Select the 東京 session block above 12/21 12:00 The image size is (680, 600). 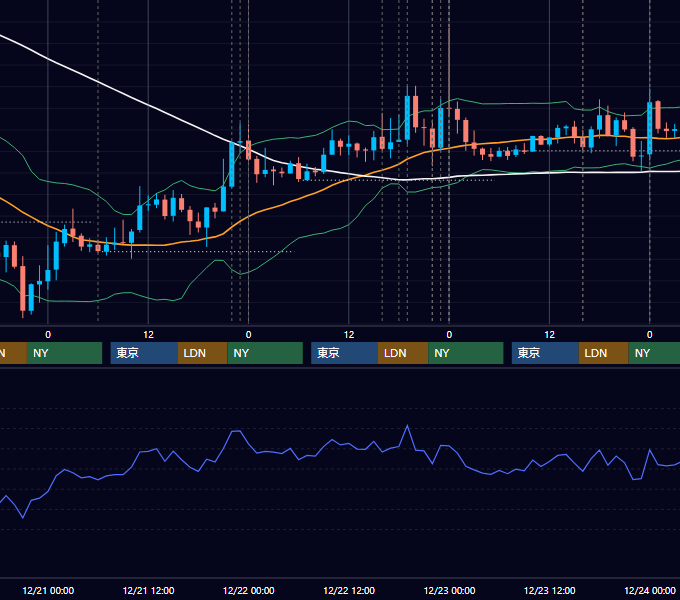click(144, 353)
